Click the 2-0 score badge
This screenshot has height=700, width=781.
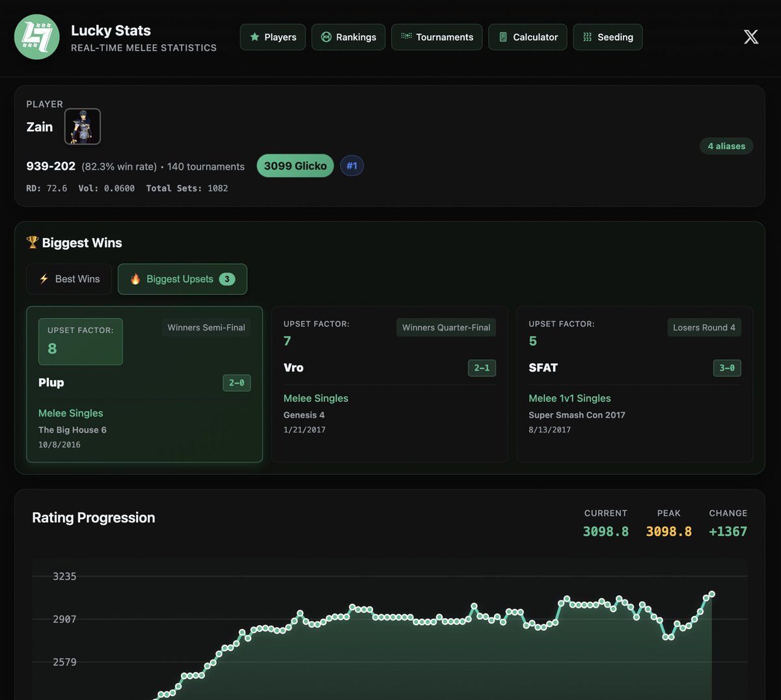coord(237,383)
